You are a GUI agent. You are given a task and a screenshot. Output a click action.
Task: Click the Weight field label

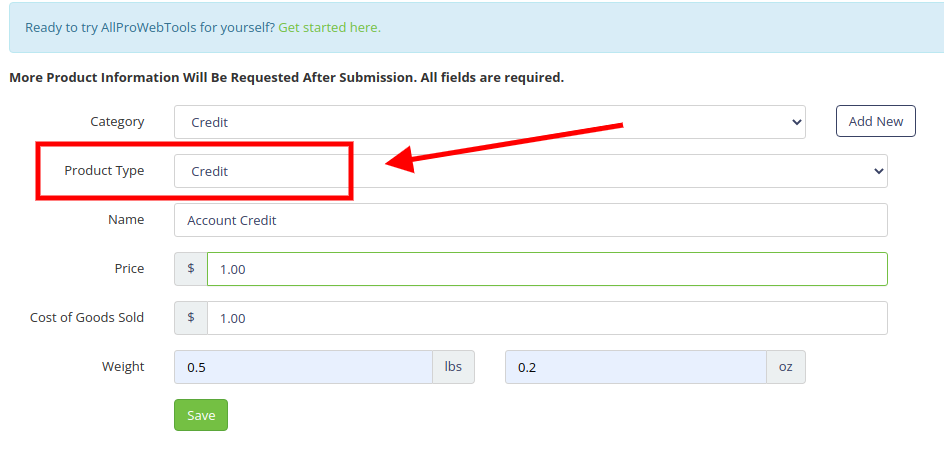pyautogui.click(x=123, y=367)
